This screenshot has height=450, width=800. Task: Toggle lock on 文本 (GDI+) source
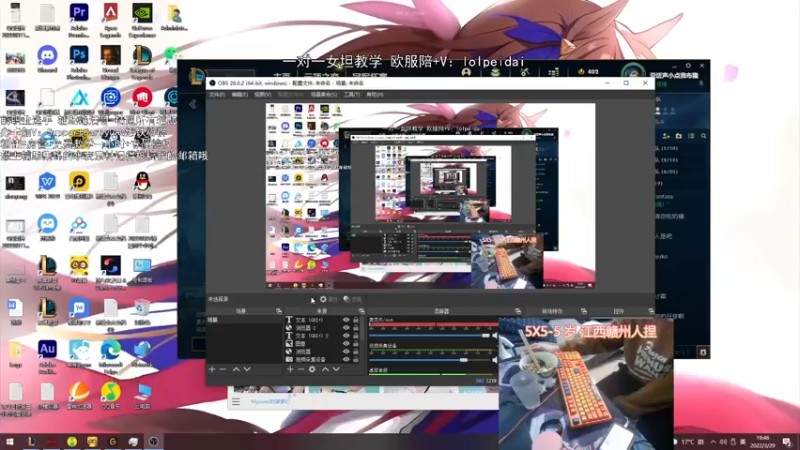[356, 320]
